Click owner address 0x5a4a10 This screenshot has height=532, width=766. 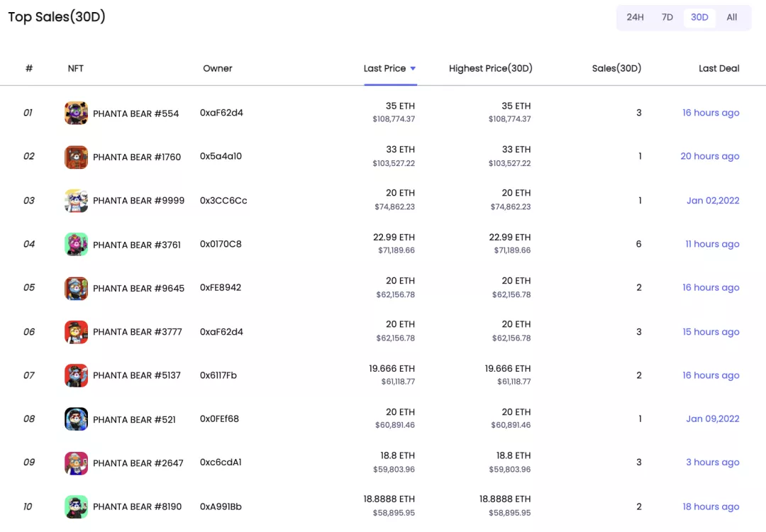(221, 156)
